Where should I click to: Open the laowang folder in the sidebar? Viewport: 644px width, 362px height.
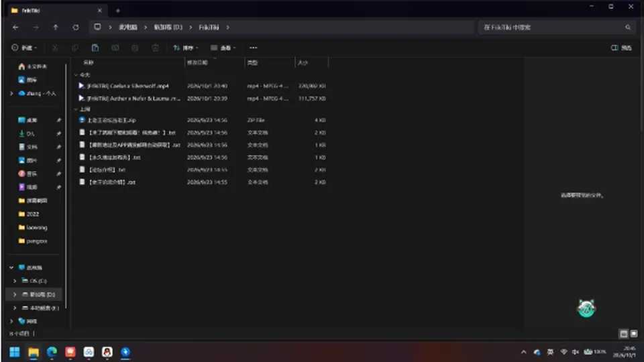(x=33, y=227)
